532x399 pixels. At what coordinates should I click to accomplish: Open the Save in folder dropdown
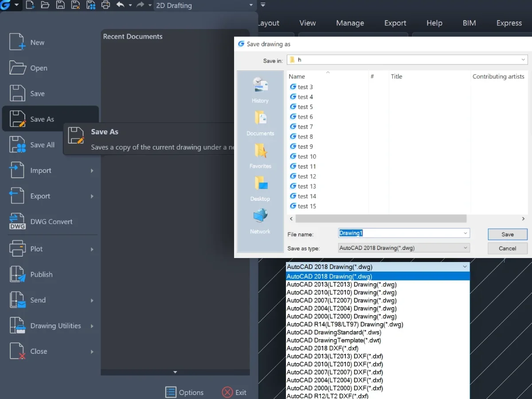(x=407, y=59)
